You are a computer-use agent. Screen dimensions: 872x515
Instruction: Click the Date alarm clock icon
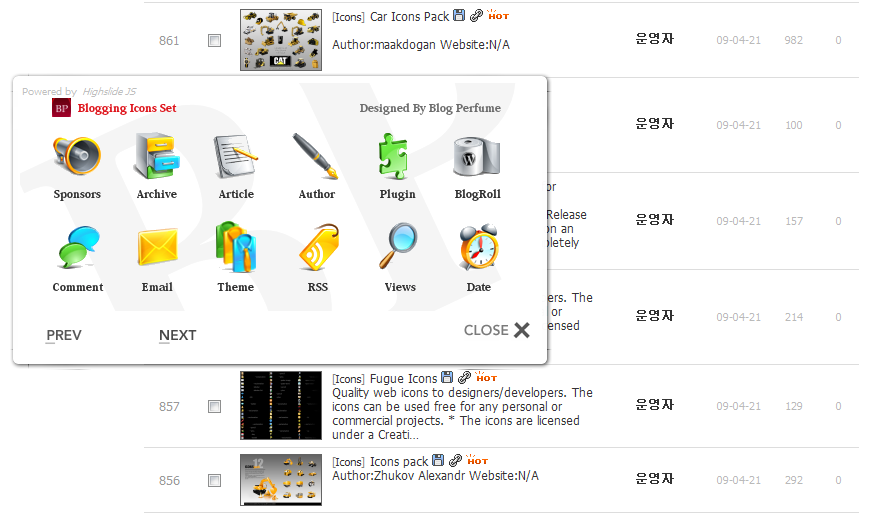coord(479,247)
